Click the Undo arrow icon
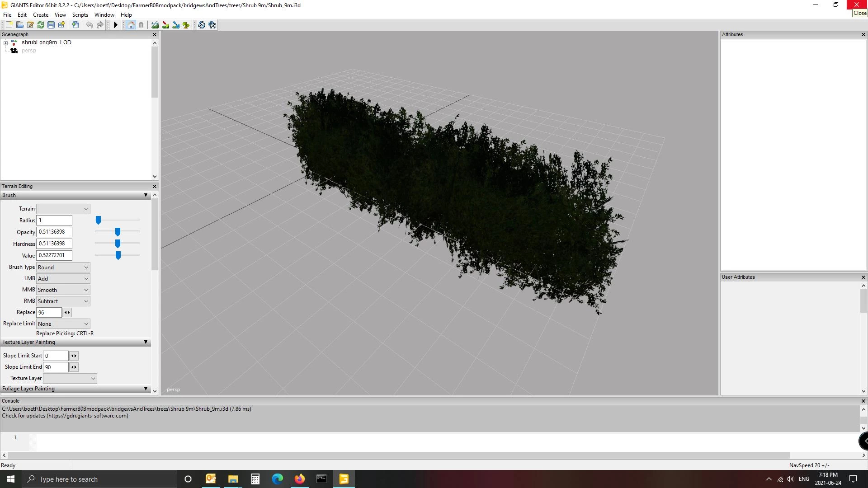The height and width of the screenshot is (488, 868). pyautogui.click(x=89, y=25)
